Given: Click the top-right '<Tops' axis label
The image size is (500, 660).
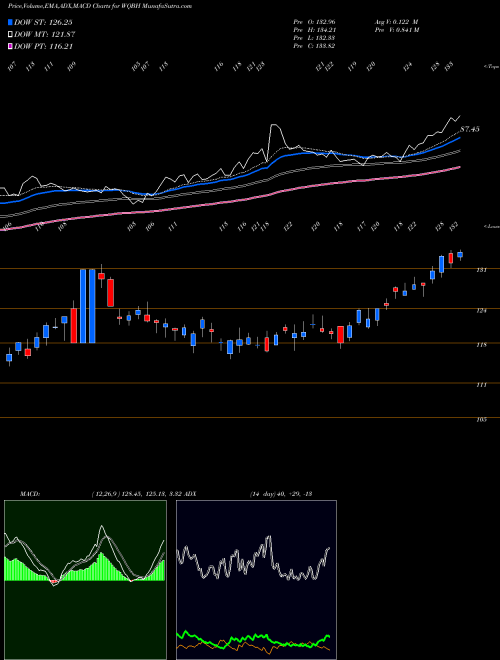Looking at the screenshot, I should [491, 67].
